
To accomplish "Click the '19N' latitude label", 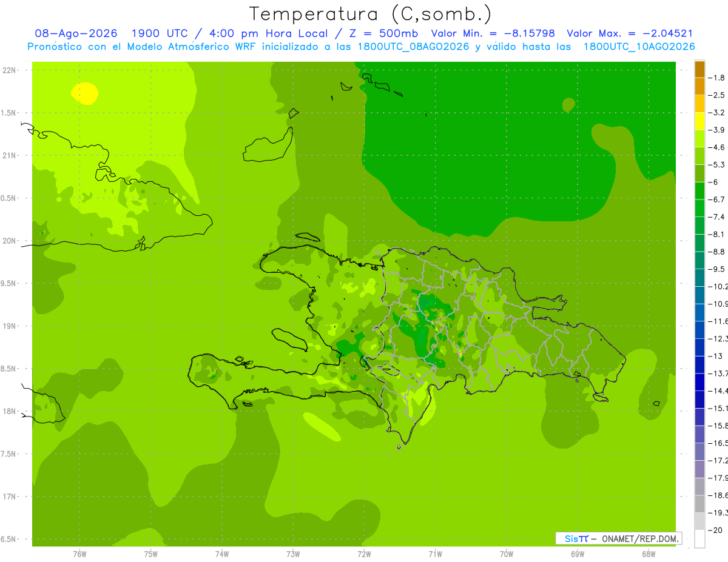I will [x=9, y=326].
